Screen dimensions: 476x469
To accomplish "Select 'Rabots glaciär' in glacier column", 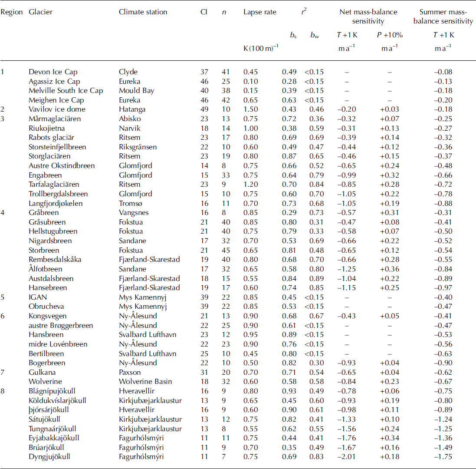I will pyautogui.click(x=51, y=138).
